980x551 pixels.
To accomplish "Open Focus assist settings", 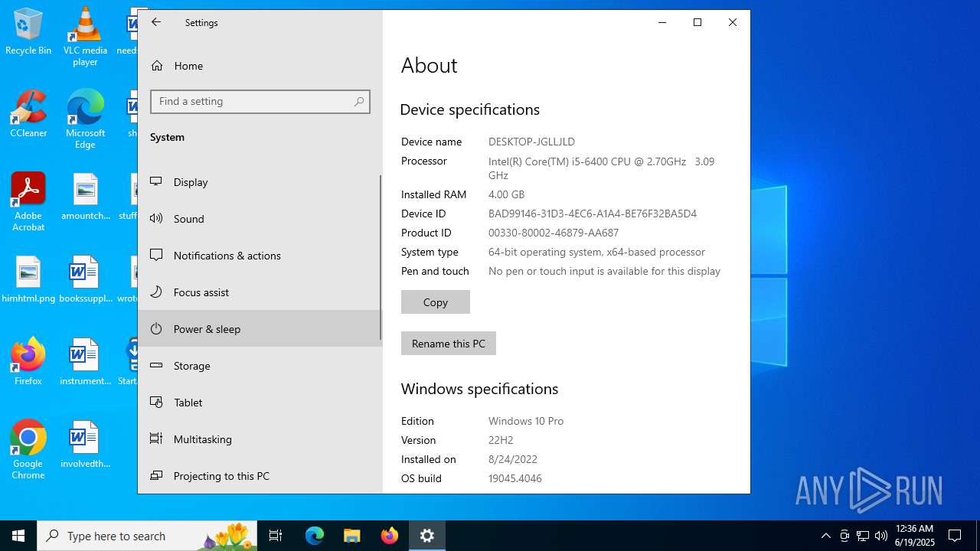I will point(259,292).
